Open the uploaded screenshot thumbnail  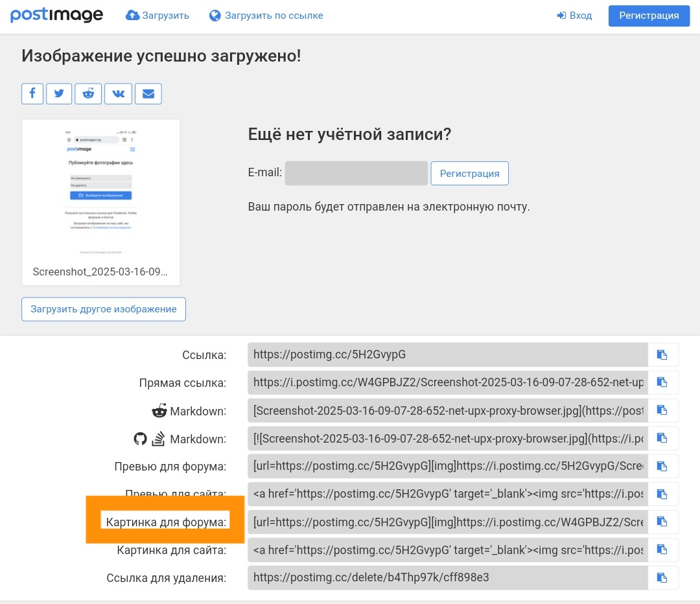[101, 192]
